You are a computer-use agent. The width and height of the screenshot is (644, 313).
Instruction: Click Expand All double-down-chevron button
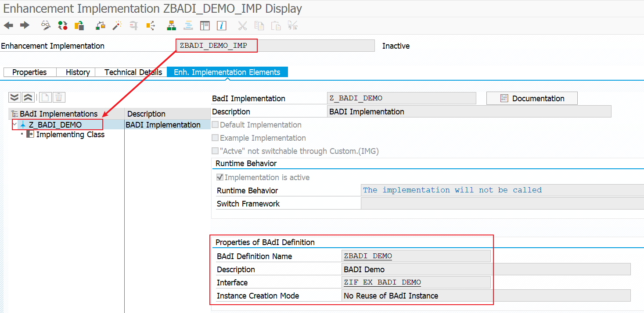tap(15, 97)
